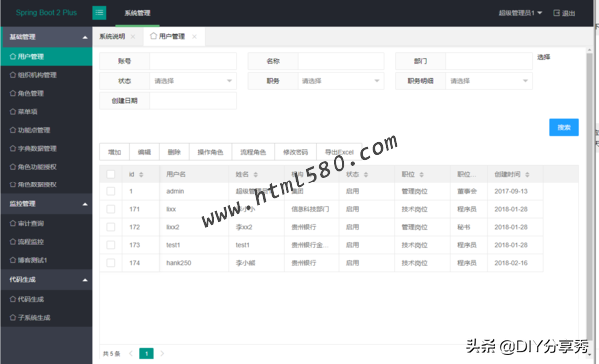This screenshot has width=599, height=364.
Task: Open the 状态 dropdown
Action: pos(193,81)
